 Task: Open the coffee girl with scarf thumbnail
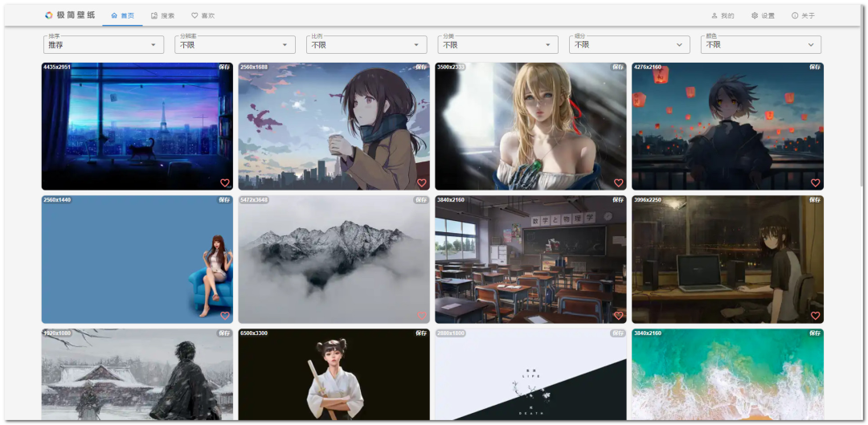pos(334,126)
